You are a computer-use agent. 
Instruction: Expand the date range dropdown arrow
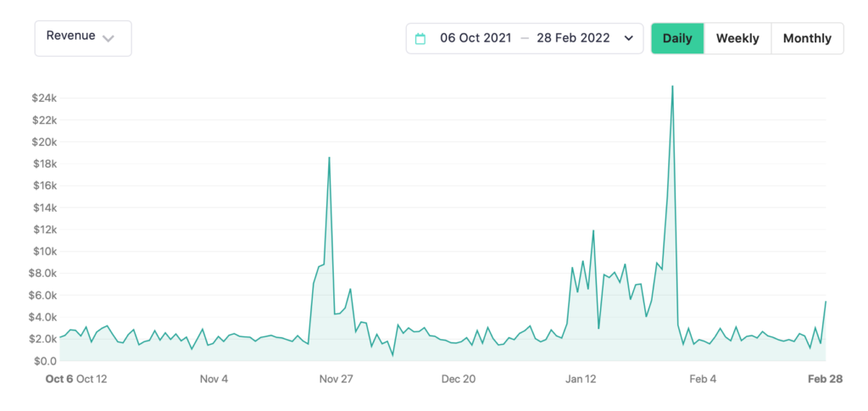click(628, 38)
